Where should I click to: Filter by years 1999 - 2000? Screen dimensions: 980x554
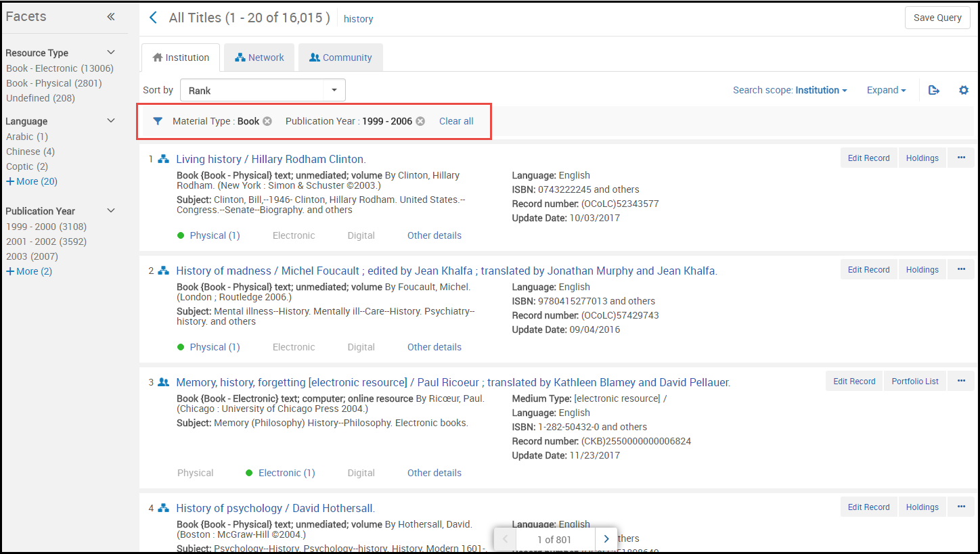(46, 227)
